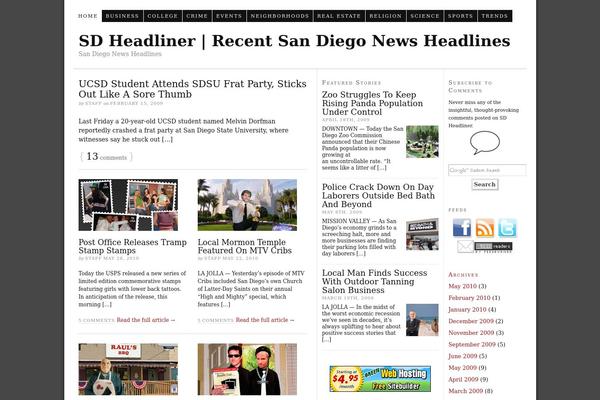Open the Crime category tab
The image size is (600, 400).
197,16
